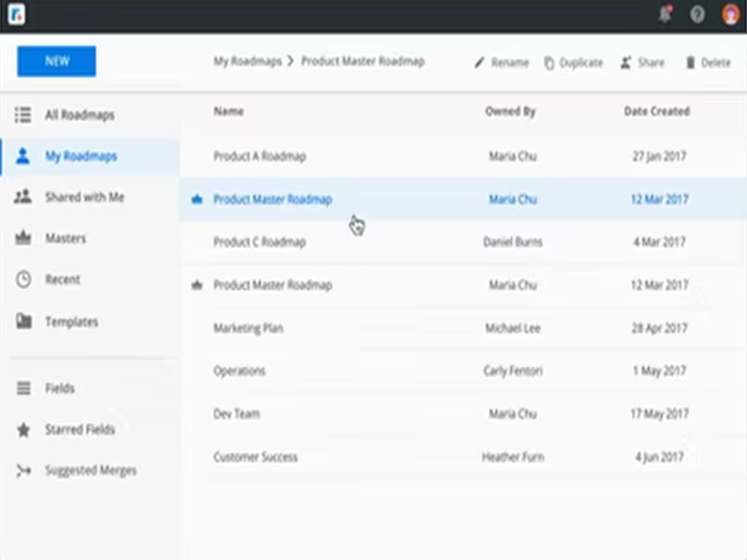Open Customer Success roadmap
The image size is (747, 560).
click(255, 457)
